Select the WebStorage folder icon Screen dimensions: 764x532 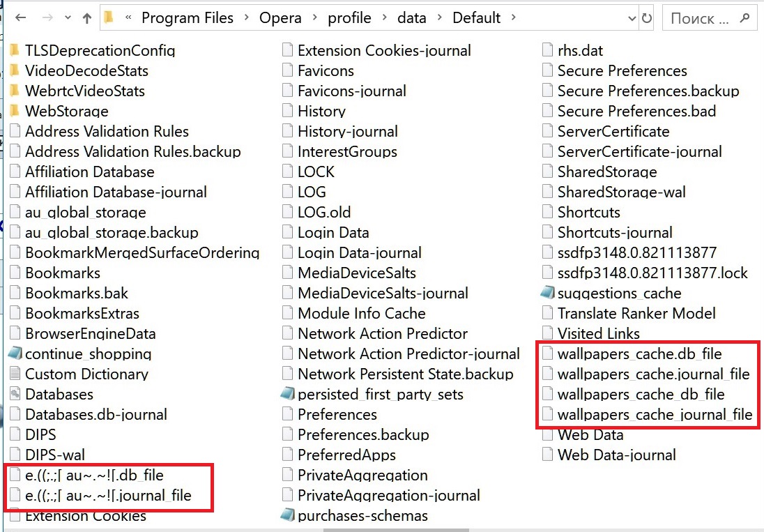coord(15,111)
